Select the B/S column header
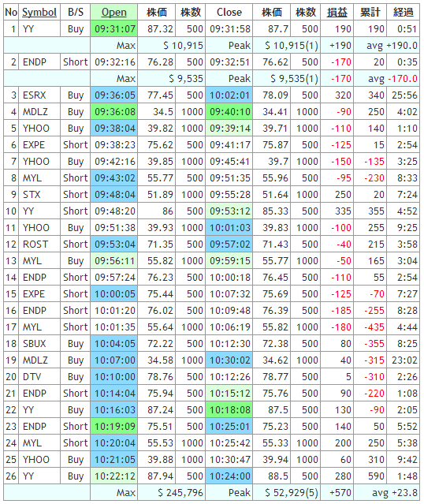424x504 pixels. (x=76, y=12)
